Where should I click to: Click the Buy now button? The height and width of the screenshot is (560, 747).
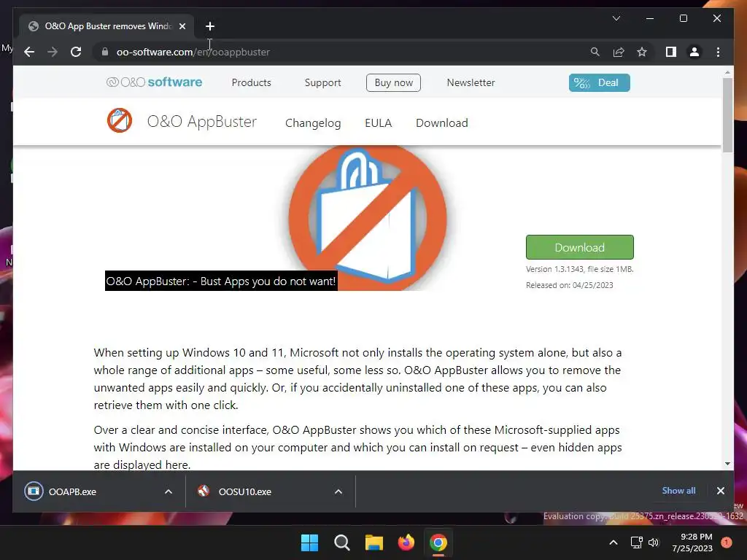click(x=393, y=82)
